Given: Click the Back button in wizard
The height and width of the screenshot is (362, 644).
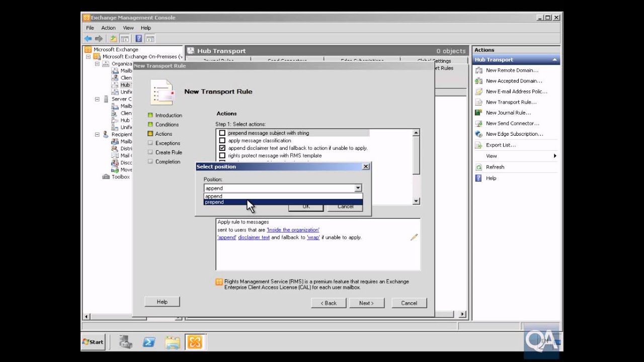Looking at the screenshot, I should [x=329, y=303].
